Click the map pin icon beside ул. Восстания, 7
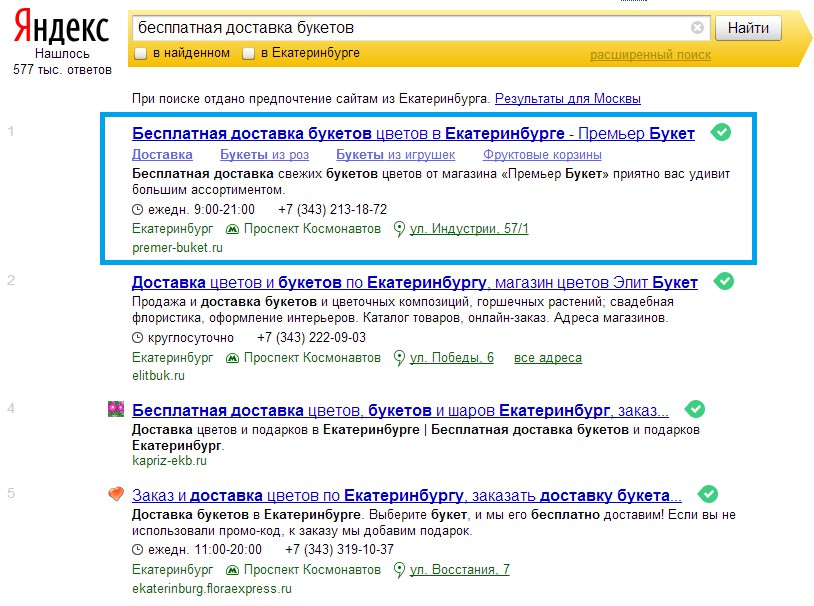Screen dimensions: 814x606 click(x=399, y=570)
